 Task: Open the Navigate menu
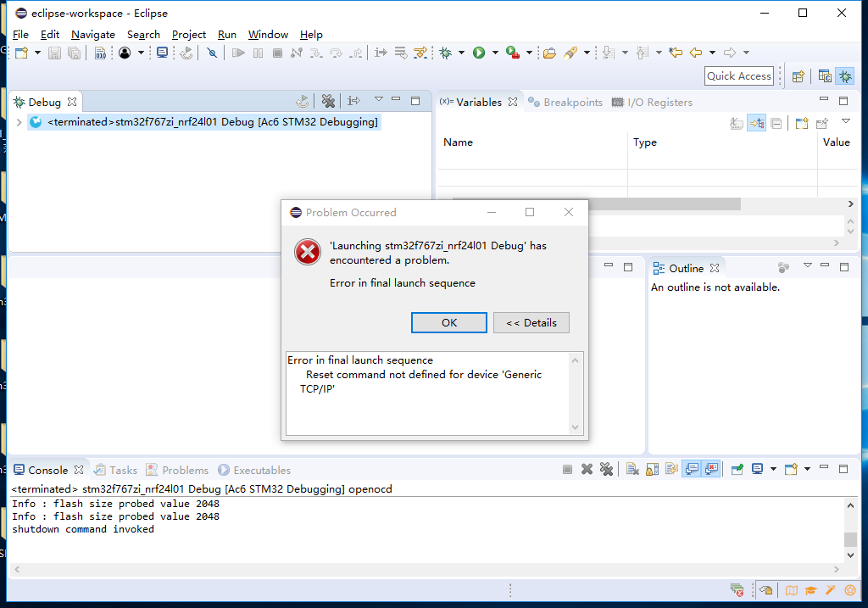[x=93, y=35]
